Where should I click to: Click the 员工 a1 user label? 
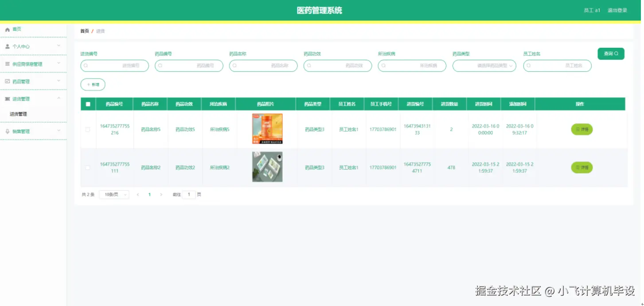coord(592,10)
